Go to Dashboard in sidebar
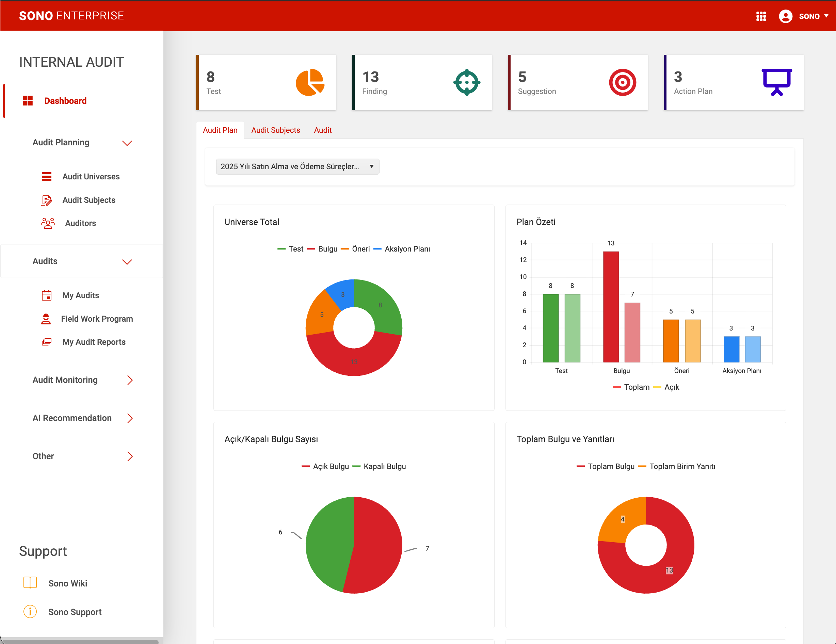836x644 pixels. [65, 101]
